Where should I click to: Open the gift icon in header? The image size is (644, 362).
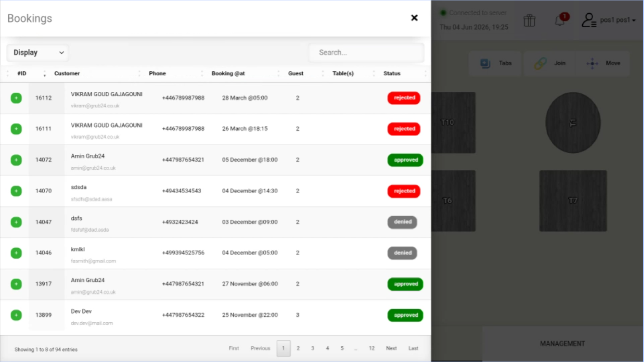[x=529, y=20]
